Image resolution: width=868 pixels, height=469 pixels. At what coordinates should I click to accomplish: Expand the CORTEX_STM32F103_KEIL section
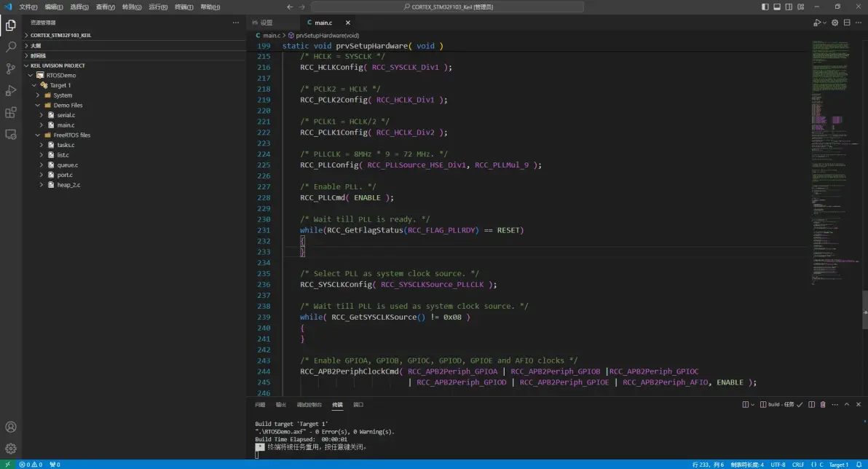click(60, 35)
